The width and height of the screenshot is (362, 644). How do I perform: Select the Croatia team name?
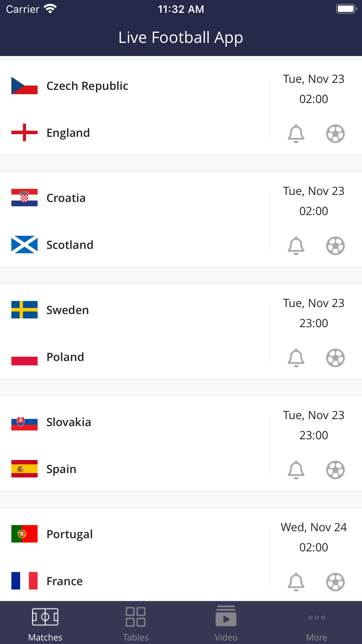[x=66, y=198]
